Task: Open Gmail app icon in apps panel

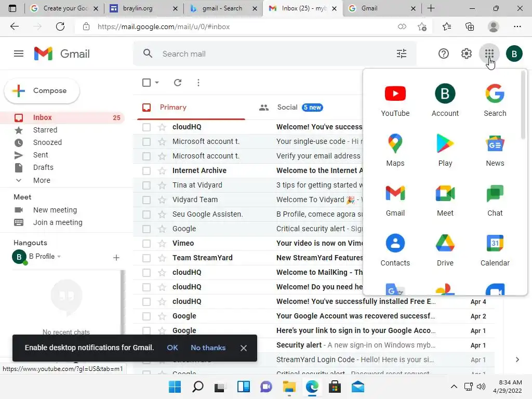Action: 395,200
